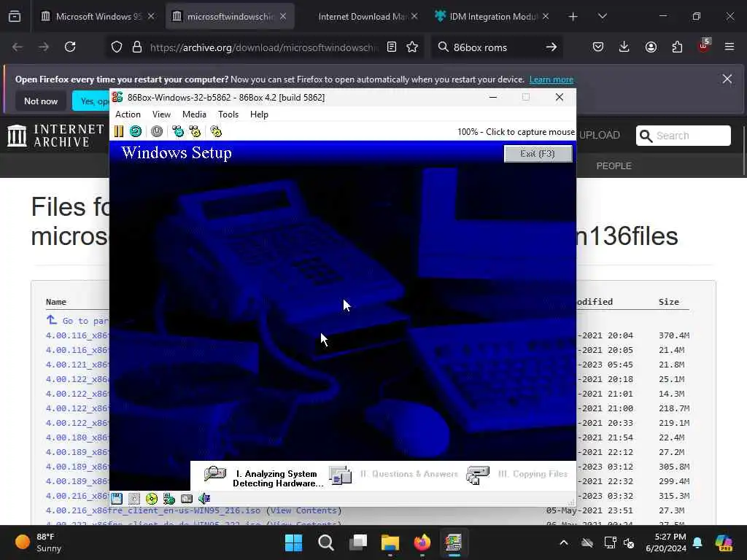Image resolution: width=747 pixels, height=560 pixels.
Task: Click Name column header
Action: (55, 302)
